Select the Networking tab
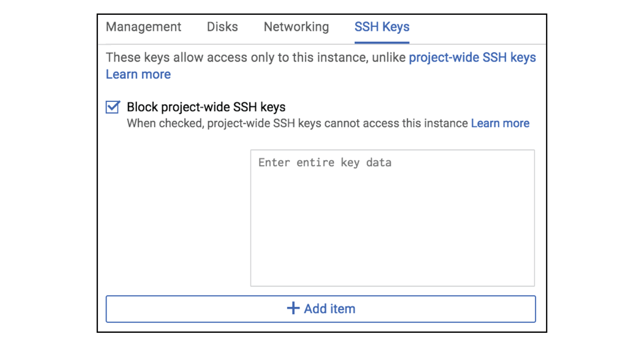 296,27
